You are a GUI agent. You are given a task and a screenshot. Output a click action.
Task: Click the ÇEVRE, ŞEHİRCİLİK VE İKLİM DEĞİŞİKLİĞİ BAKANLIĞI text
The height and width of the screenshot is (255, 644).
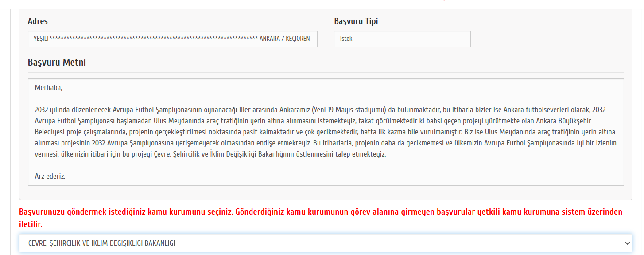point(102,243)
